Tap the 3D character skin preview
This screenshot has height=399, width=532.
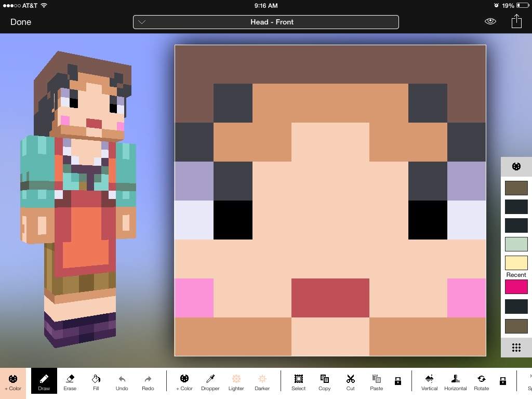(79, 200)
